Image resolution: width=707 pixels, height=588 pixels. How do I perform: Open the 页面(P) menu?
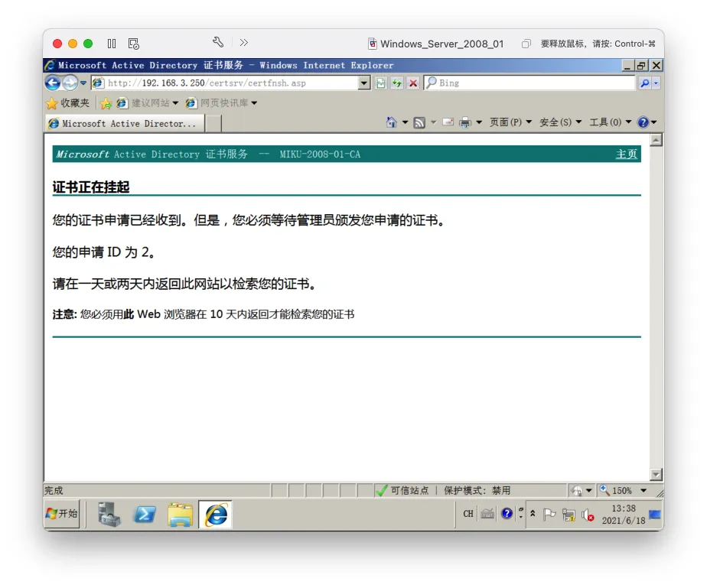point(511,122)
